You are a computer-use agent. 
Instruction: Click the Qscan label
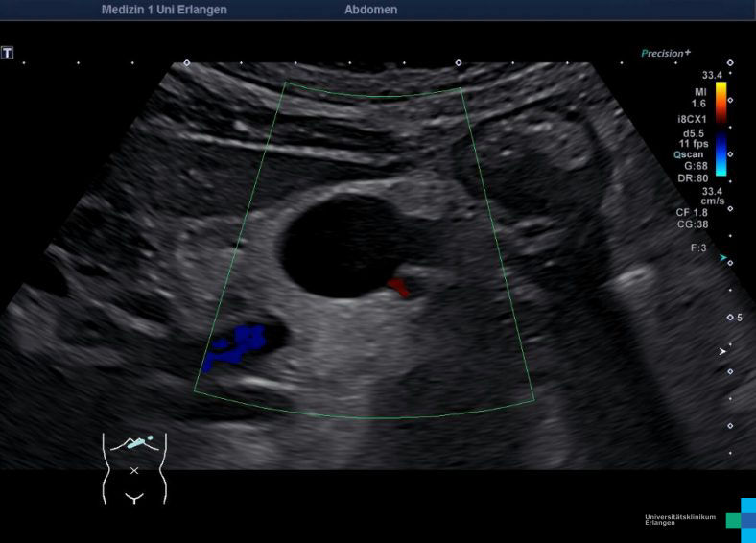690,153
